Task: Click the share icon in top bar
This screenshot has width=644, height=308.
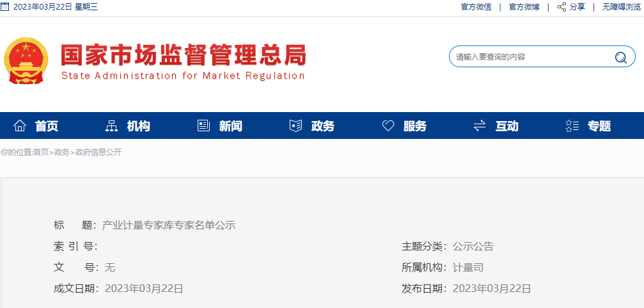Action: (562, 6)
